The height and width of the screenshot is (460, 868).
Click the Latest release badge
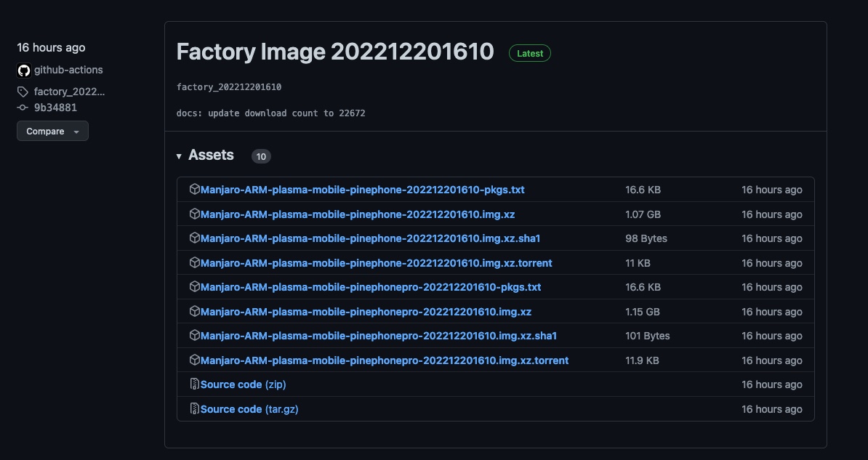click(x=529, y=53)
